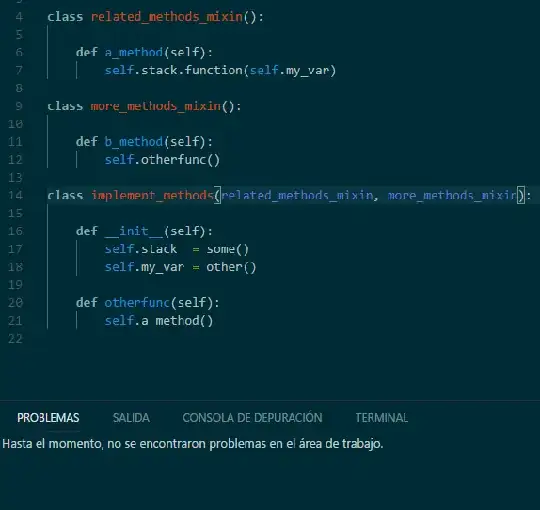Image resolution: width=540 pixels, height=510 pixels.
Task: Click other() call on line 18
Action: pyautogui.click(x=231, y=267)
